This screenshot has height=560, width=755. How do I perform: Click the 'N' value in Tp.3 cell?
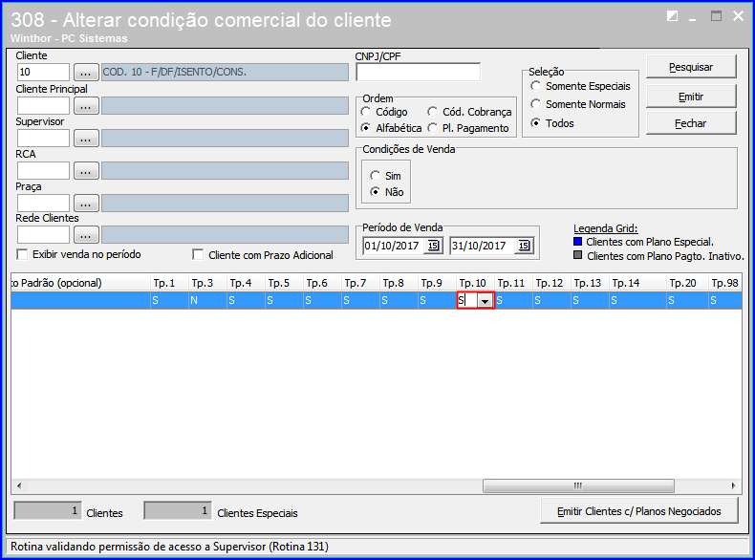[x=194, y=301]
